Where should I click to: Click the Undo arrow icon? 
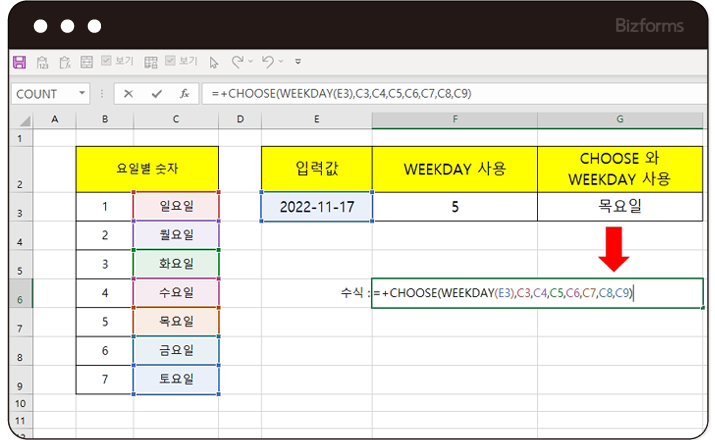coord(268,62)
